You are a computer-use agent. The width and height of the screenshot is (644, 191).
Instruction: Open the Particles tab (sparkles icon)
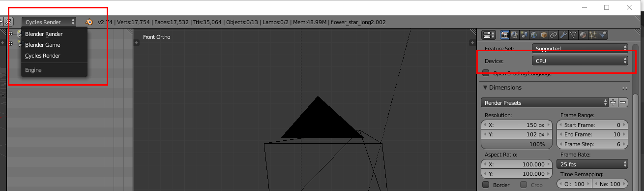pos(593,35)
